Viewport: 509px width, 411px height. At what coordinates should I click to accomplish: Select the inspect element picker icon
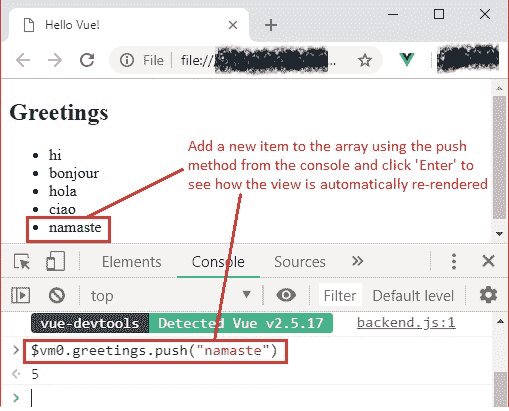click(22, 262)
